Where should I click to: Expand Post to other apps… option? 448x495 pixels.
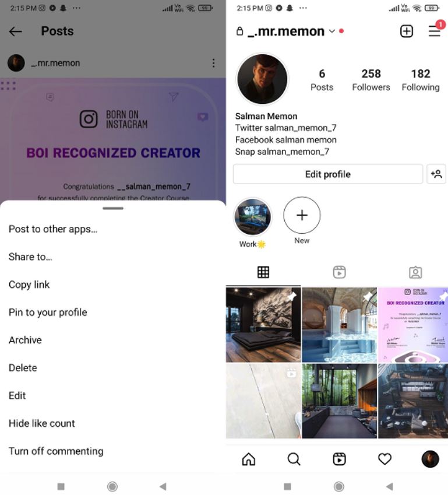(52, 229)
